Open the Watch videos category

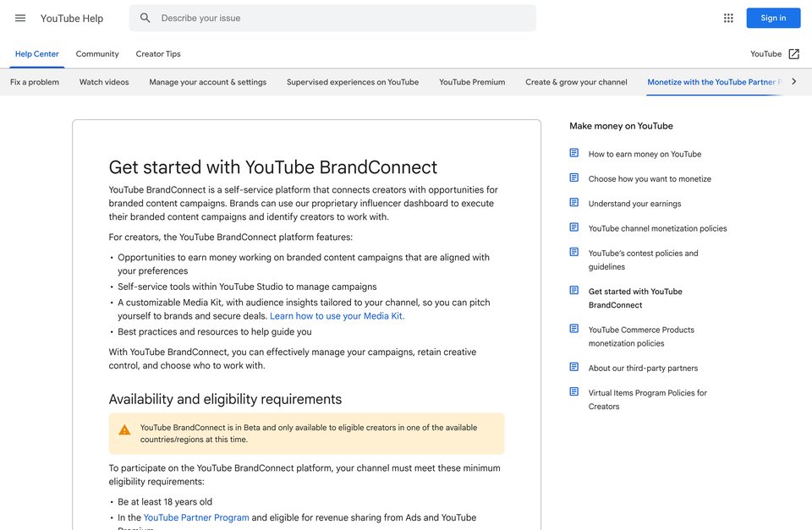[104, 82]
